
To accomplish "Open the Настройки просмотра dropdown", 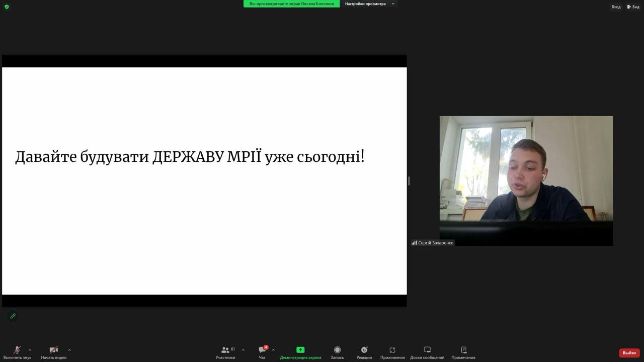I will click(369, 4).
